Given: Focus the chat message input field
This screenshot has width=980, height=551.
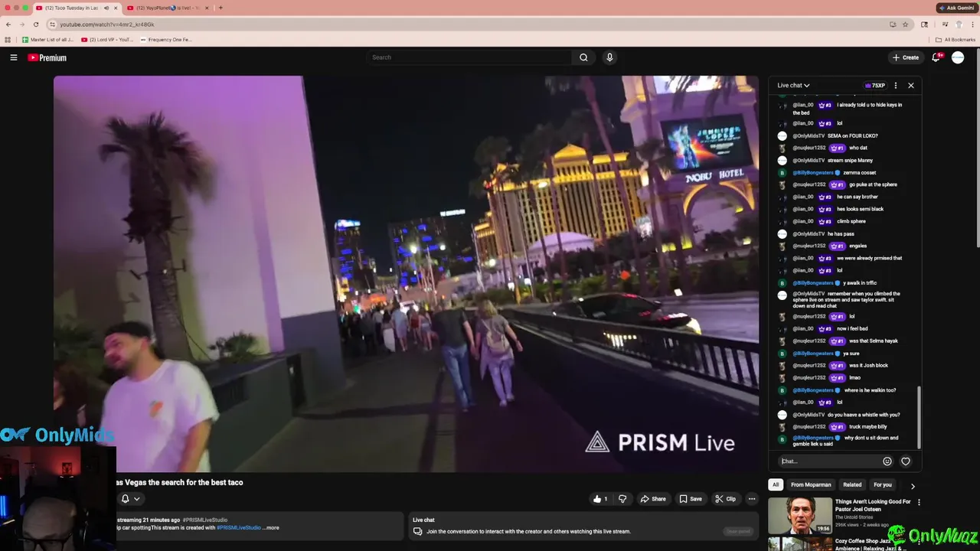Looking at the screenshot, I should click(x=829, y=461).
